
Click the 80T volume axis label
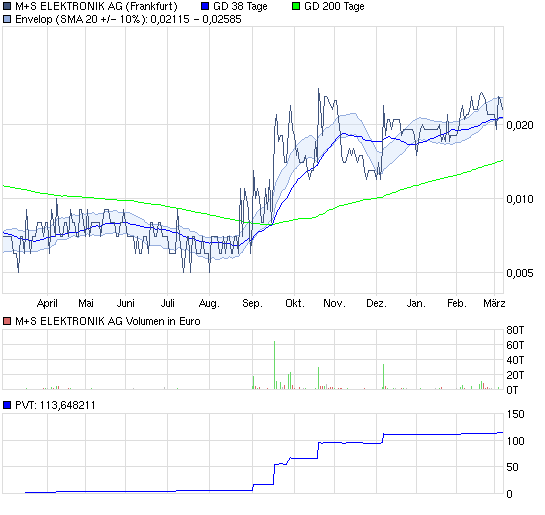point(515,330)
